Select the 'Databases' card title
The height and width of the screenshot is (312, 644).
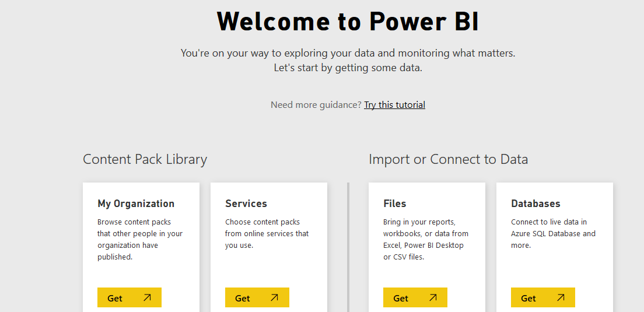[x=535, y=204]
